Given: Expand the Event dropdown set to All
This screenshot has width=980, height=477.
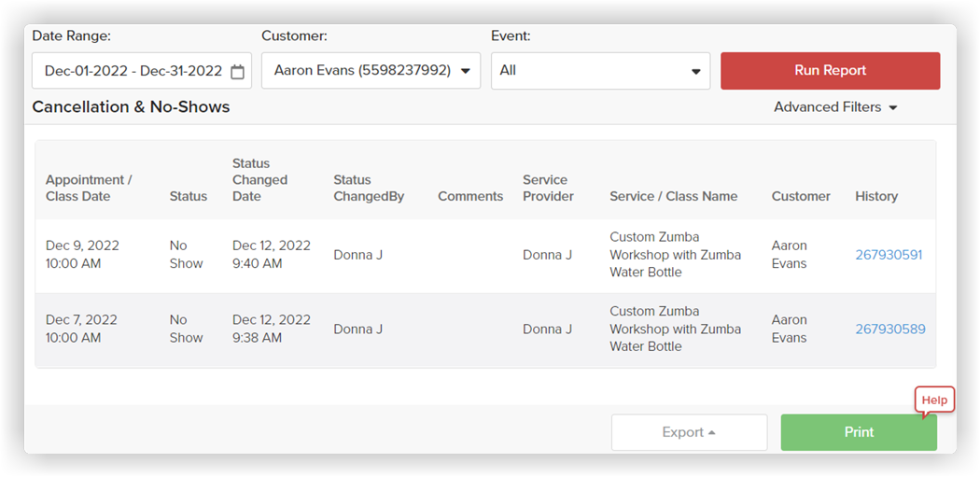Looking at the screenshot, I should [600, 71].
